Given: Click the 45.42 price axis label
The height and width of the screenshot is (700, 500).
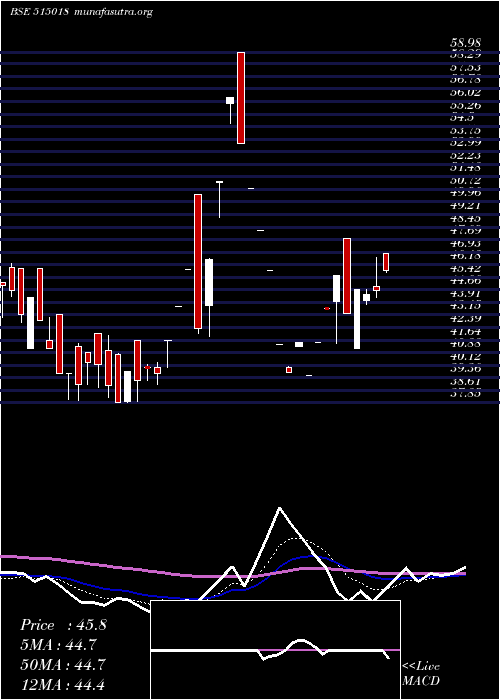Looking at the screenshot, I should (465, 269).
